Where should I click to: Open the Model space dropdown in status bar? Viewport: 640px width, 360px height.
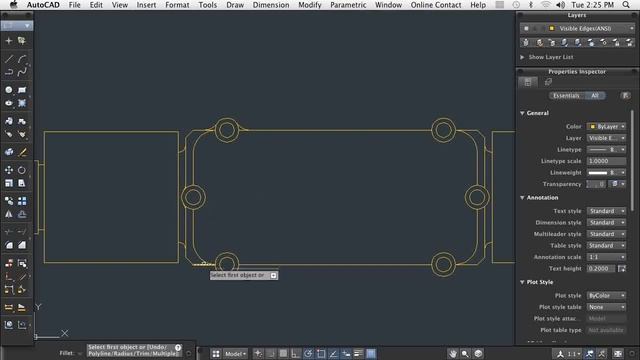[x=236, y=353]
